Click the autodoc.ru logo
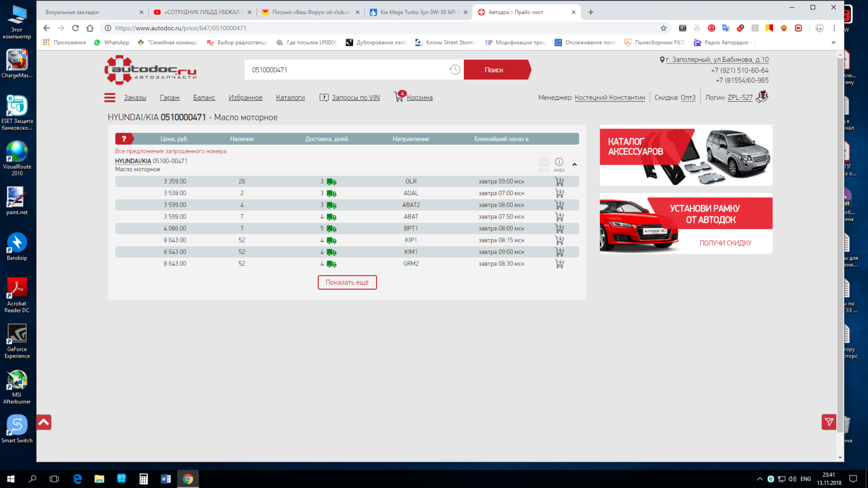Image resolution: width=868 pixels, height=488 pixels. (x=150, y=70)
